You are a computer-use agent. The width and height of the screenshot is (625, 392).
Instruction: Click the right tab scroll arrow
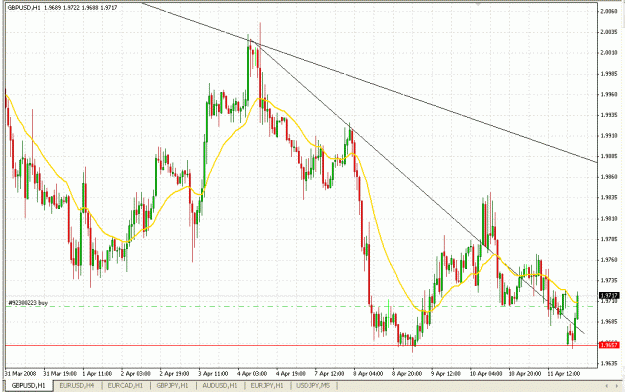(617, 386)
